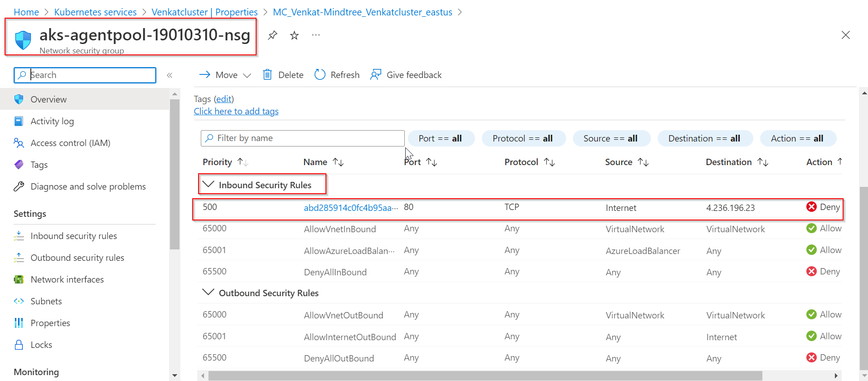Screen dimensions: 868x381
Task: Open the Action == all filter
Action: 798,138
